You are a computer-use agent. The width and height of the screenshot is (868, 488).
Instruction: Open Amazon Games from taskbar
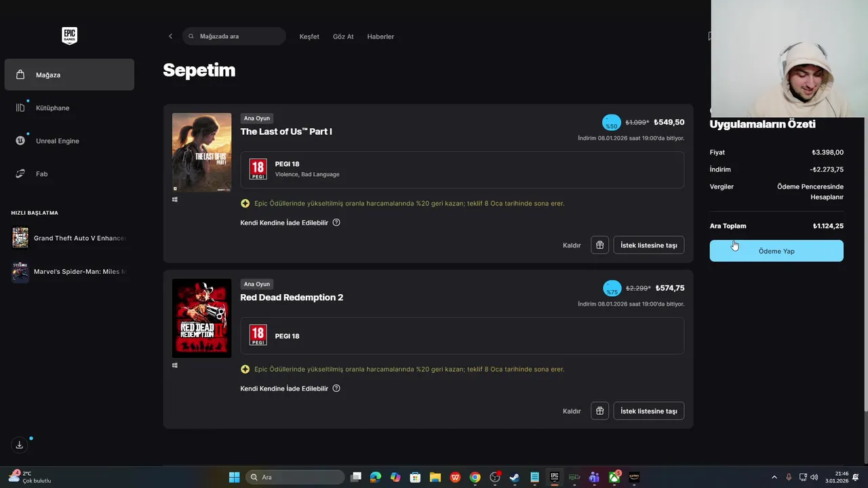click(x=634, y=477)
